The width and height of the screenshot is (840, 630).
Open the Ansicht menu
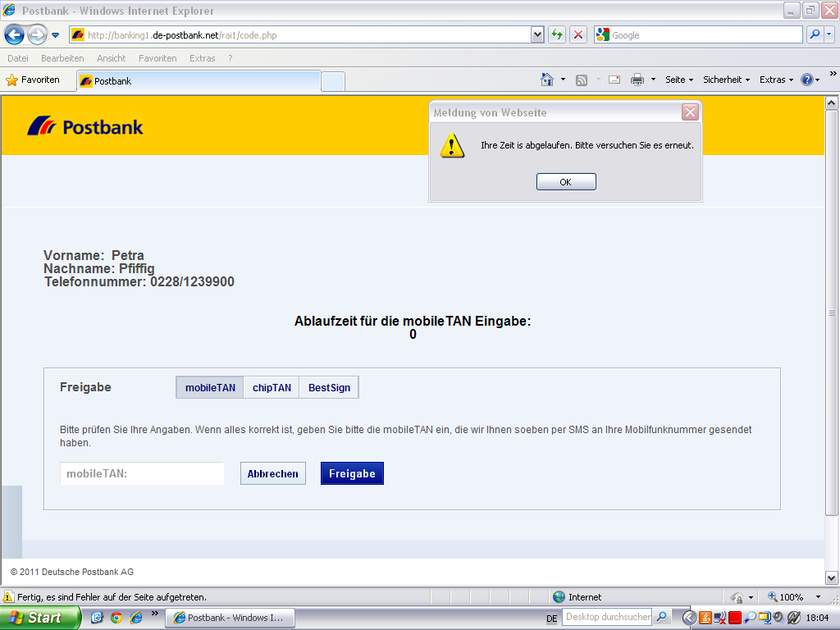[x=111, y=58]
